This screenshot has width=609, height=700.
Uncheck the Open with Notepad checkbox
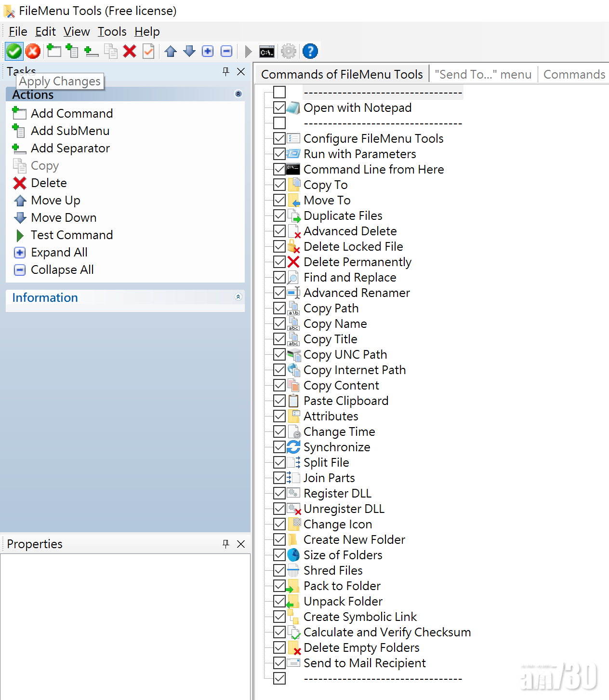coord(279,108)
